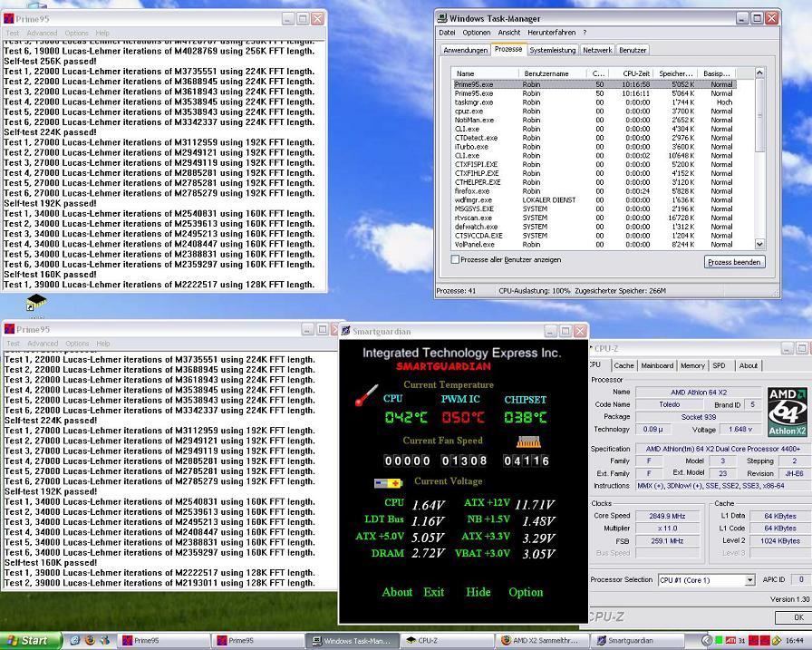
Task: Open the SPD tab in CPU-Z
Action: click(719, 365)
